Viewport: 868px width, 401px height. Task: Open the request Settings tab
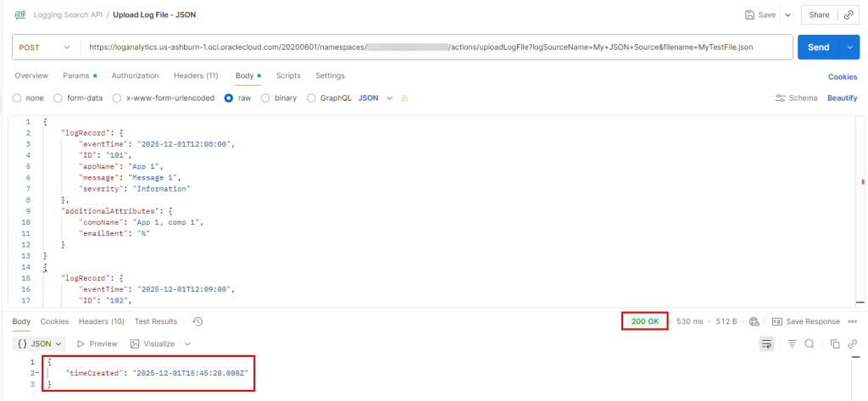[330, 76]
